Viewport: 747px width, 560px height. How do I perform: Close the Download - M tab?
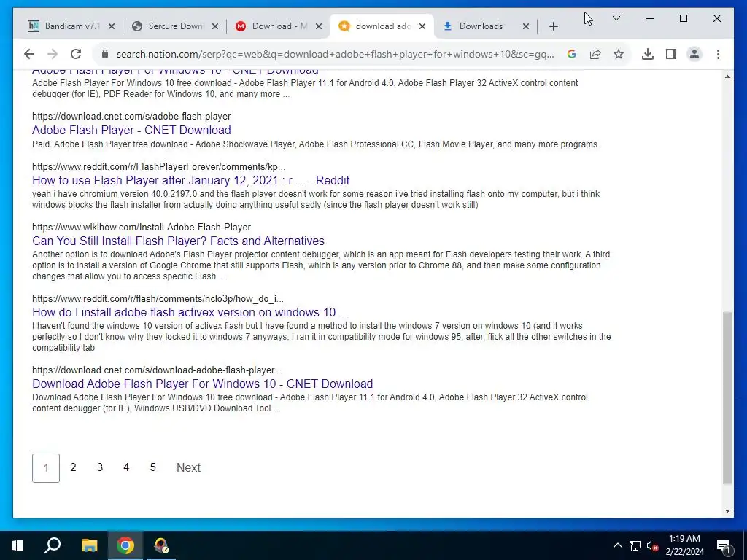(x=319, y=26)
